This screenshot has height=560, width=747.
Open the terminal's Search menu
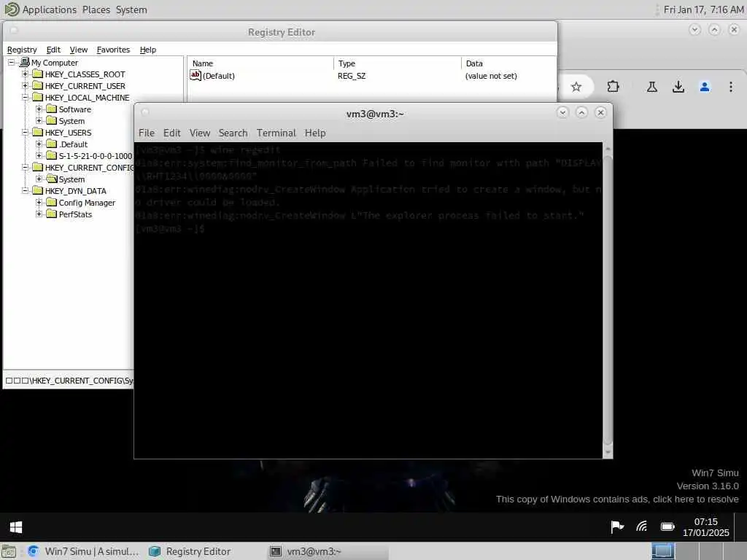coord(233,133)
